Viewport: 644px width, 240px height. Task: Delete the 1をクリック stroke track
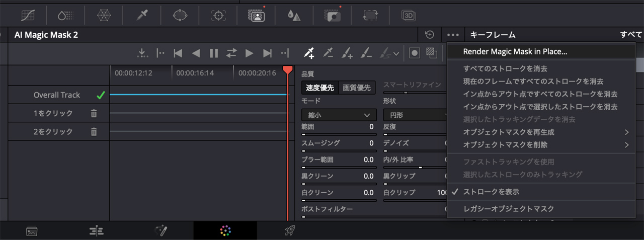tap(94, 113)
